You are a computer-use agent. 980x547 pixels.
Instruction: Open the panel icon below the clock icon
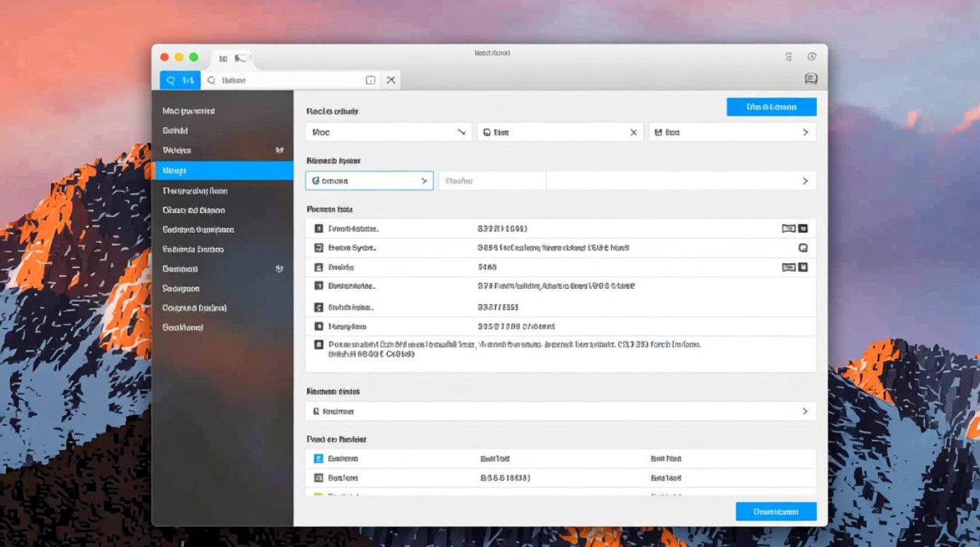point(811,79)
